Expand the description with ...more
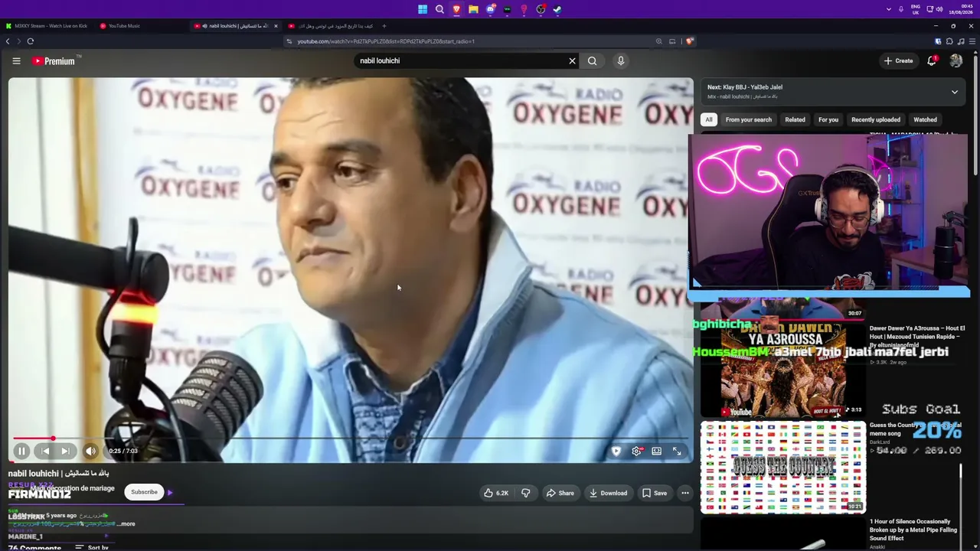 point(126,524)
